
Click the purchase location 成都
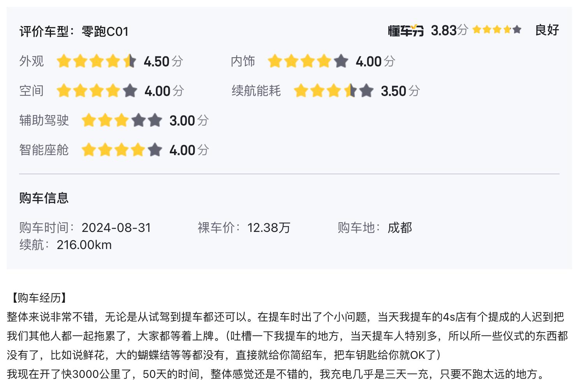[x=400, y=228]
